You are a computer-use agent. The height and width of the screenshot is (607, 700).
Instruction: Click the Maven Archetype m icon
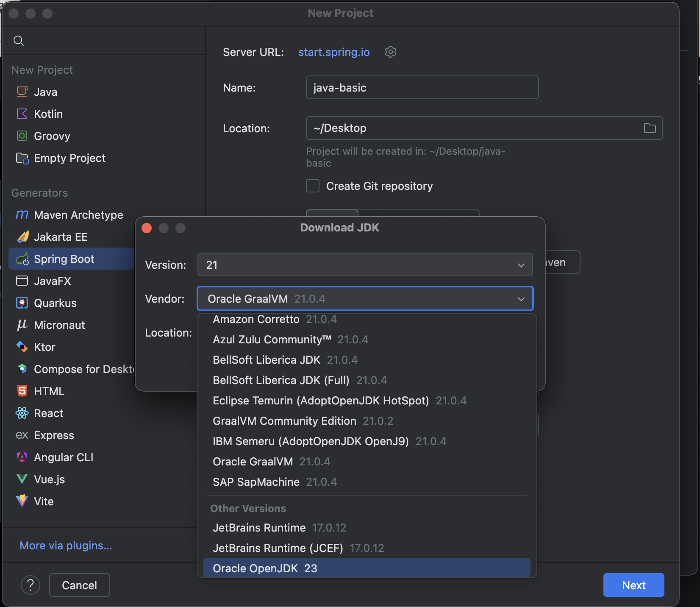point(22,215)
